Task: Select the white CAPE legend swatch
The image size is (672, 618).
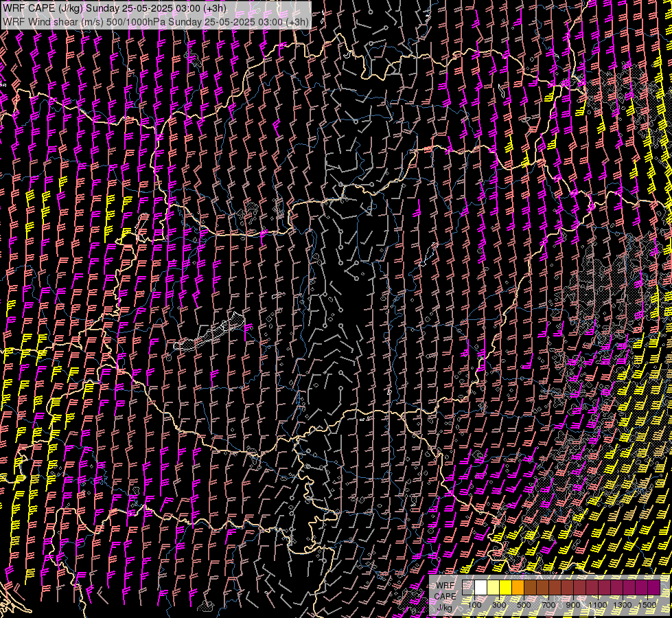Action: tap(481, 587)
